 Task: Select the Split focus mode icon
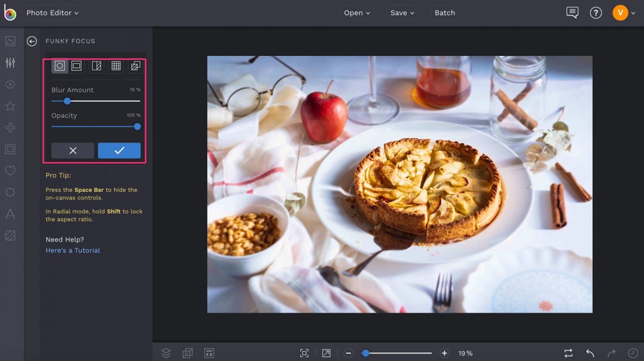tap(96, 66)
